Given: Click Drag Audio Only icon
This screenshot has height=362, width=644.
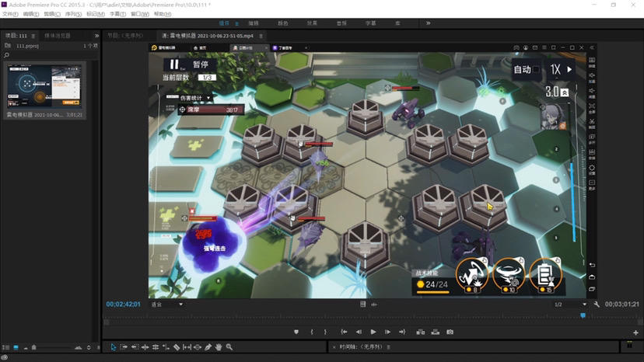Looking at the screenshot, I should point(374,305).
